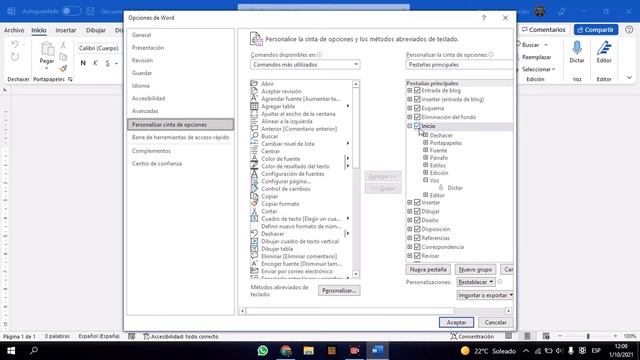Expand the Portapapeles group node
The image size is (640, 360).
[425, 142]
